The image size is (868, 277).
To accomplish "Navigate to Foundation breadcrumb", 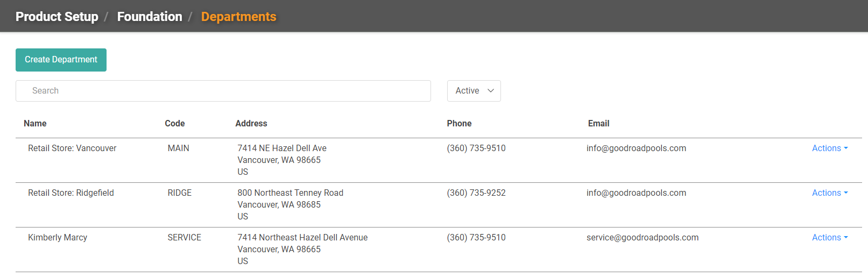I will click(150, 17).
